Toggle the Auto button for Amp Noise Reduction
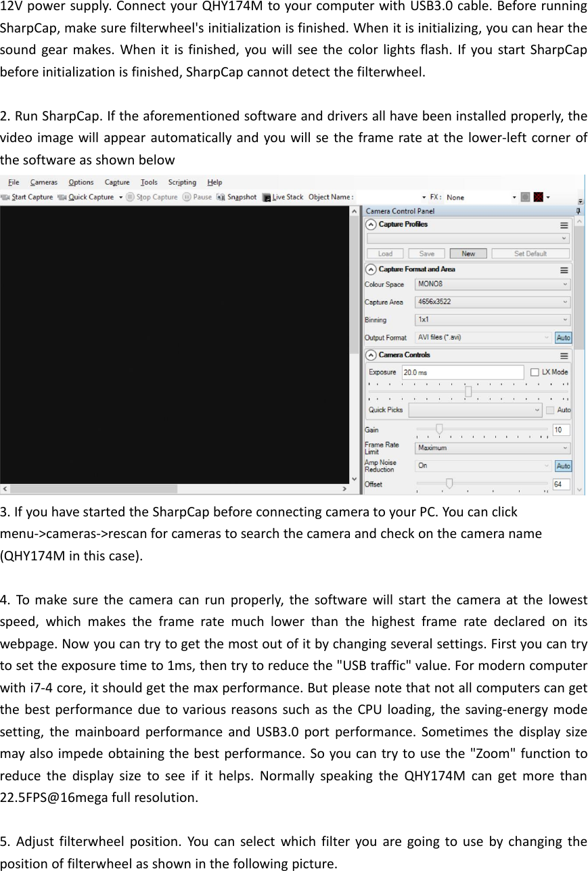This screenshot has height=871, width=588. pos(563,466)
